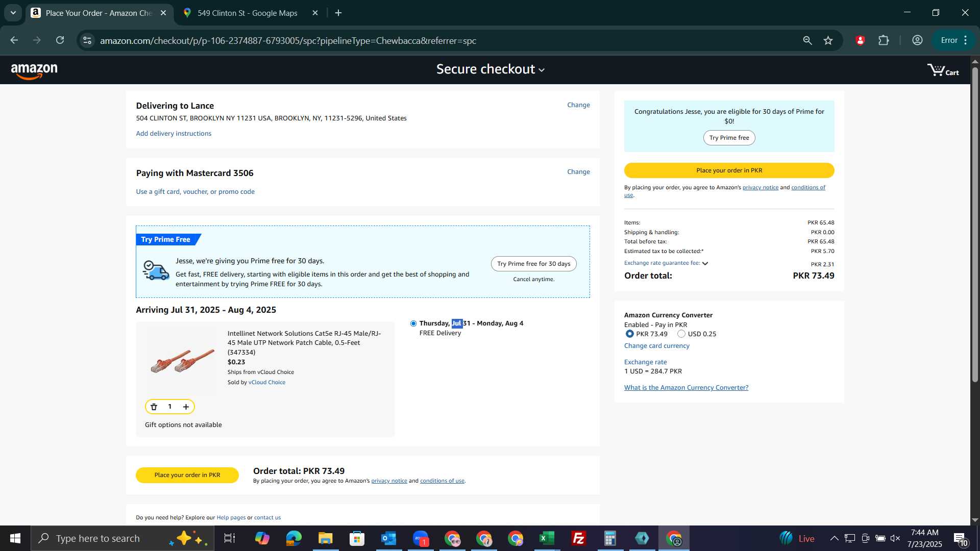Open FileZilla from taskbar

click(x=578, y=538)
